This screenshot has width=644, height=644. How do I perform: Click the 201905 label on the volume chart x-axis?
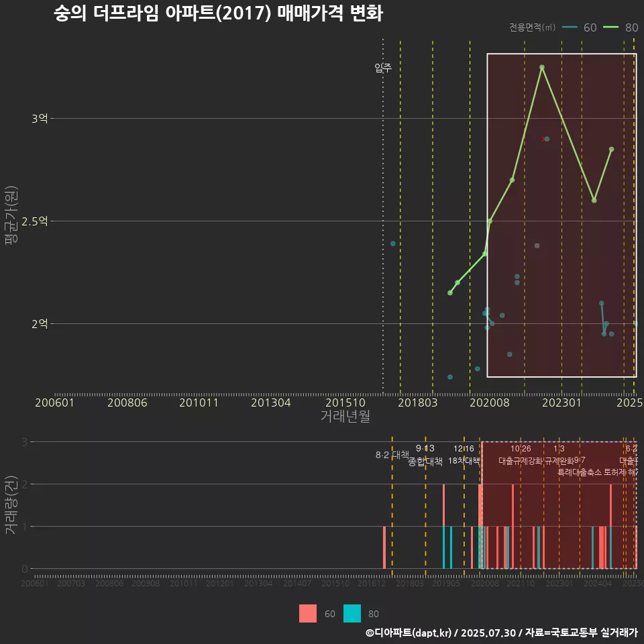tap(447, 583)
